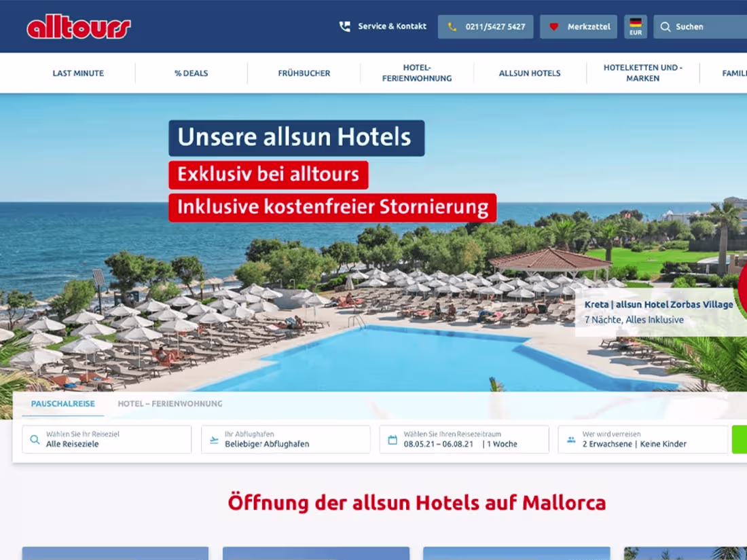Click the Kreta allsun Hotel Zorbas Village link
This screenshot has height=560, width=747.
coord(659,304)
